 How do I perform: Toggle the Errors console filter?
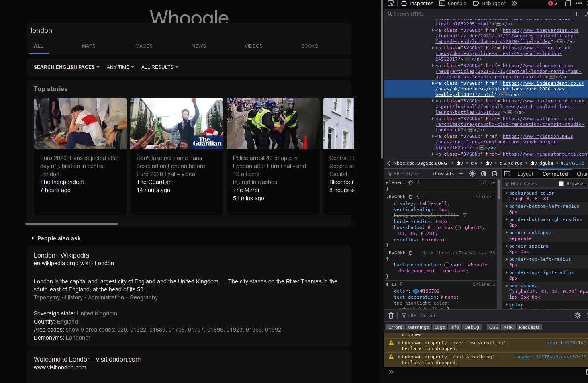pyautogui.click(x=395, y=327)
